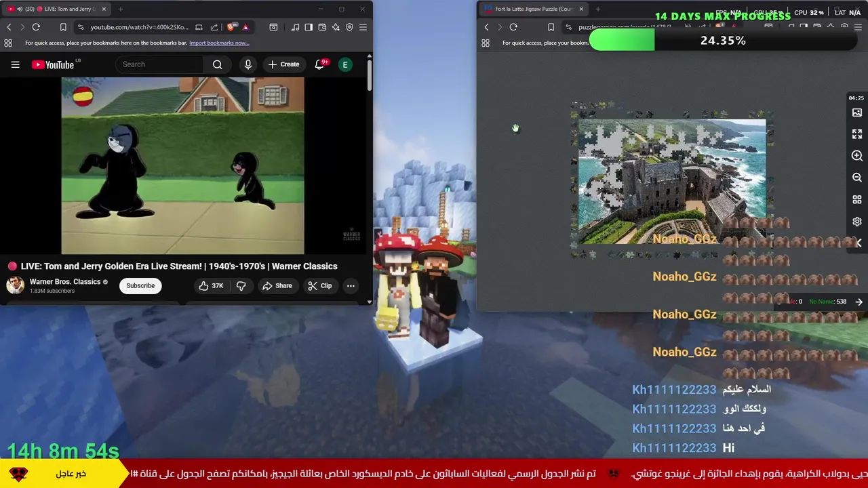The image size is (868, 488).
Task: Click the YouTube logo home link
Action: pyautogui.click(x=53, y=64)
